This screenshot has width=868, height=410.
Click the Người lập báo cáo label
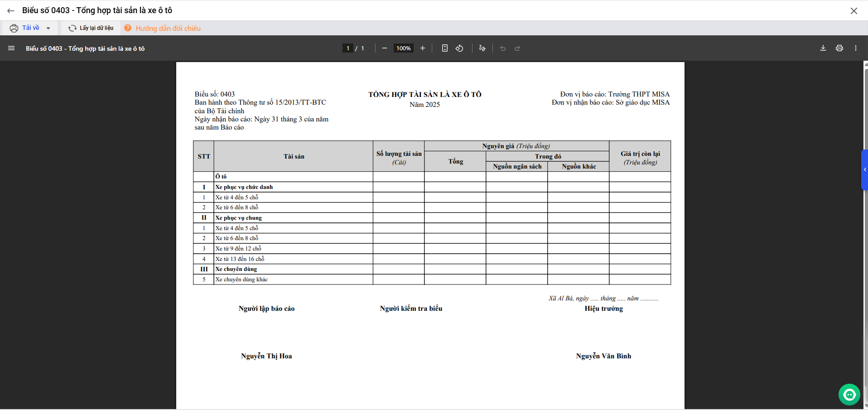266,309
